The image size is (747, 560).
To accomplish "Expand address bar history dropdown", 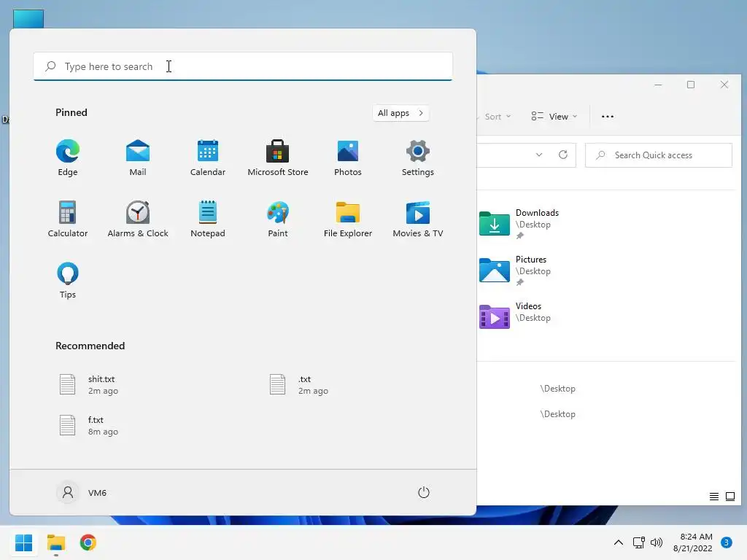I will pyautogui.click(x=539, y=155).
